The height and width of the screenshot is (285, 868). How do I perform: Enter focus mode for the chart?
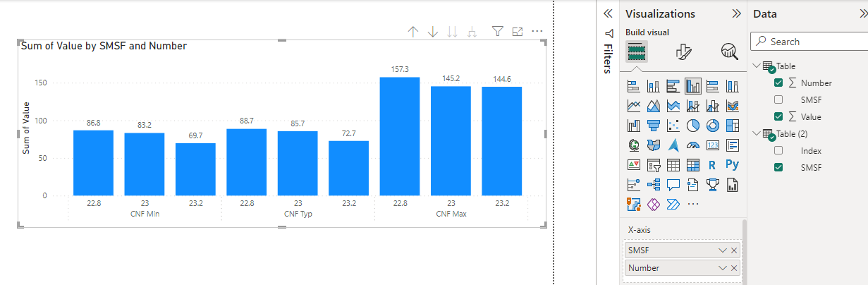pos(518,31)
